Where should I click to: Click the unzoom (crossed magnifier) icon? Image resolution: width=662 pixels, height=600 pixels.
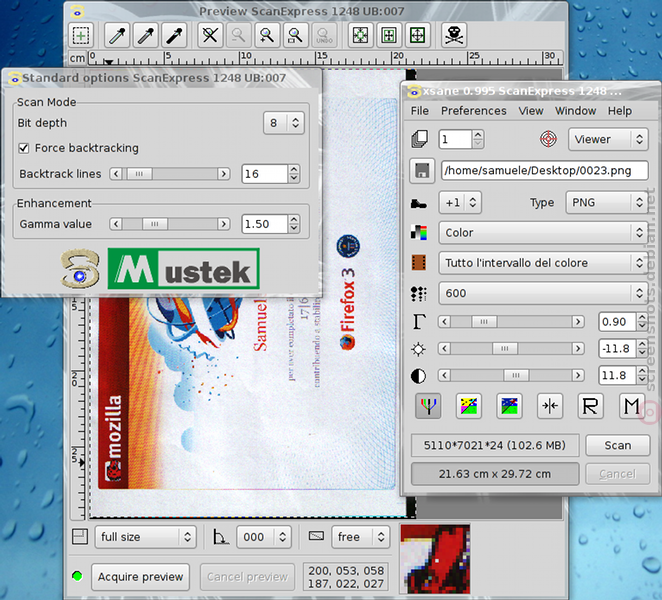[210, 35]
